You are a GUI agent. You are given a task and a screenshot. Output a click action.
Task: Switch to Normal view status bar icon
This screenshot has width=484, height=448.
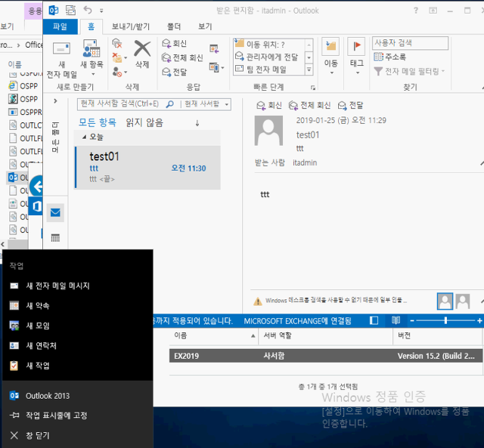tap(374, 320)
